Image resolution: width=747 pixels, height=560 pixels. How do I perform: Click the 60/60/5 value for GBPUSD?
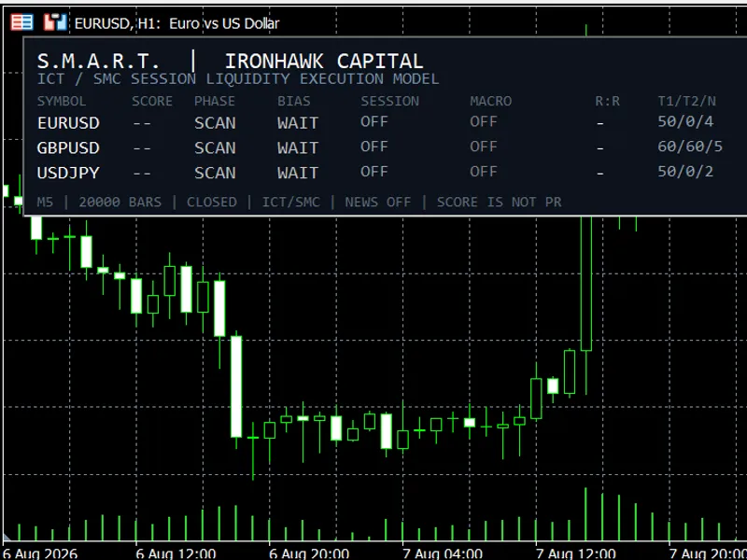[690, 147]
